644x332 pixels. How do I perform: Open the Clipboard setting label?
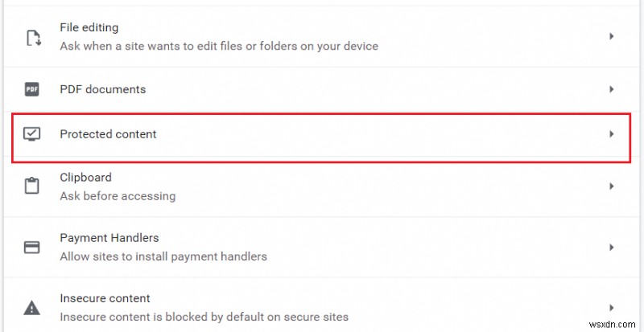click(x=85, y=177)
